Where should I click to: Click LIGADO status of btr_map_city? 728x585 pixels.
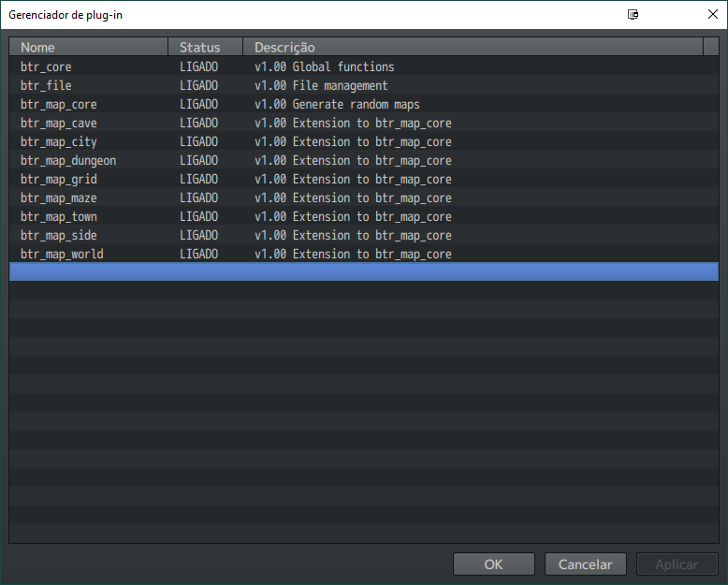pyautogui.click(x=198, y=141)
